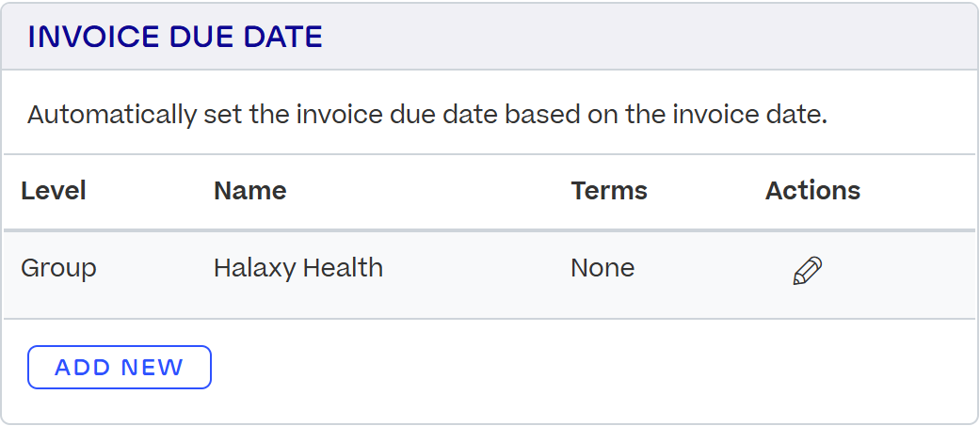Click the word Automatically in the description
This screenshot has width=980, height=426.
pos(113,116)
